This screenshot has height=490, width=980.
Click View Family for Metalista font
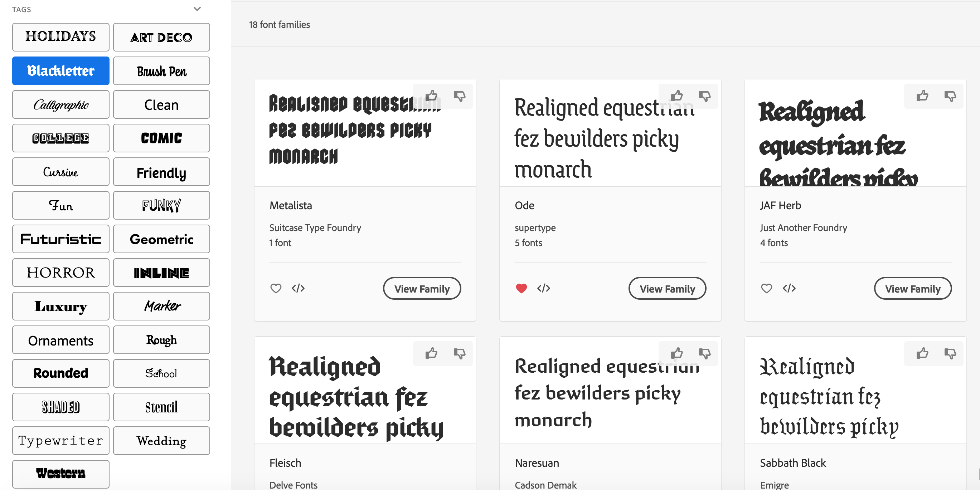point(422,289)
